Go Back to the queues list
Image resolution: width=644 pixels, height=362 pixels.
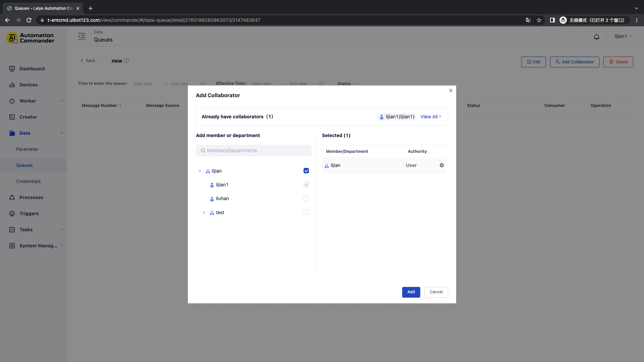(x=88, y=61)
